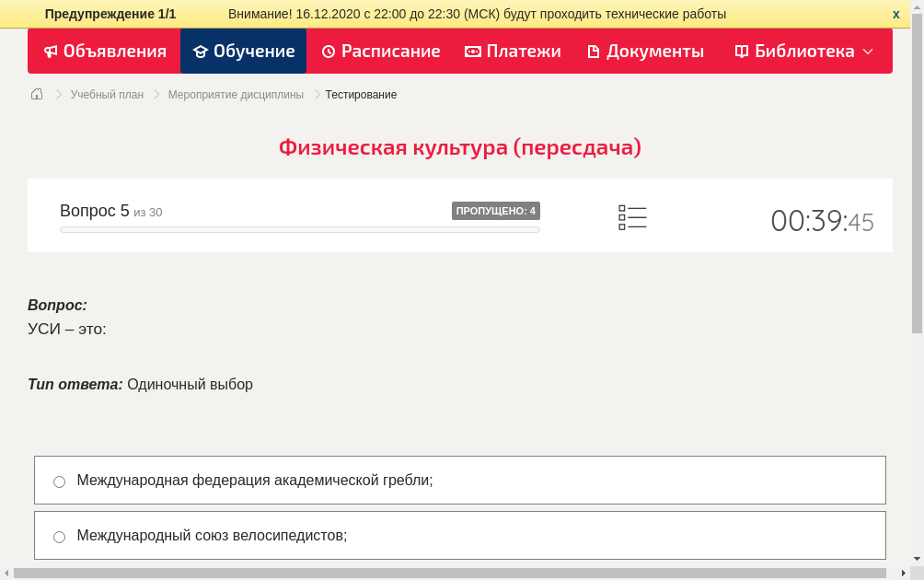Open the Мероприятие дисциплины breadcrumb link
The image size is (924, 580).
click(236, 94)
